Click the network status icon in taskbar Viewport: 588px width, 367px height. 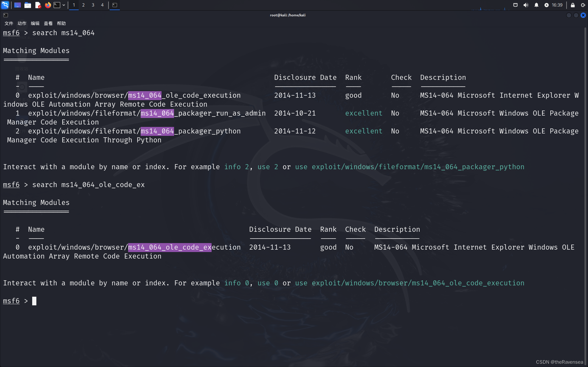click(515, 5)
